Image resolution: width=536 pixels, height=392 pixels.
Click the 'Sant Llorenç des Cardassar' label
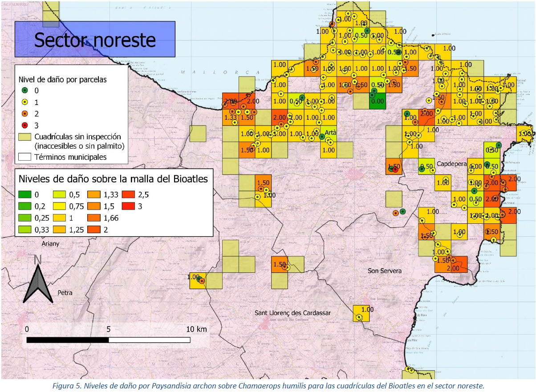coord(292,313)
